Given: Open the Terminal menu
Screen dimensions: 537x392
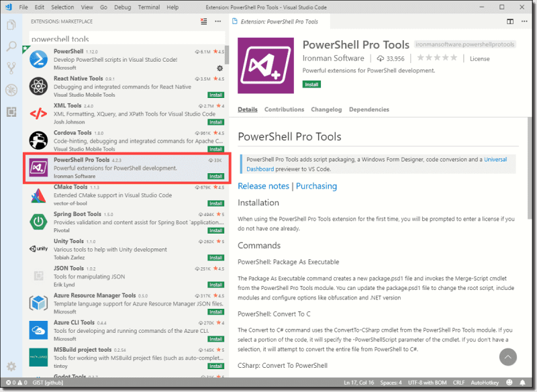Looking at the screenshot, I should coord(148,7).
